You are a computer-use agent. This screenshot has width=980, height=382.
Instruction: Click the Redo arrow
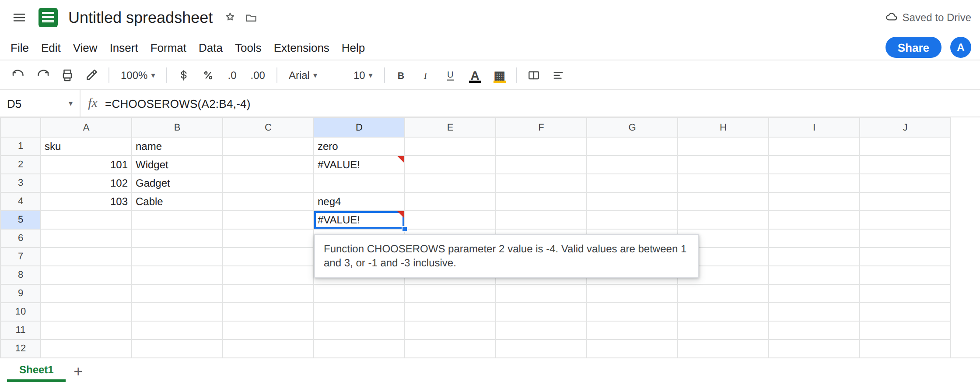[43, 75]
